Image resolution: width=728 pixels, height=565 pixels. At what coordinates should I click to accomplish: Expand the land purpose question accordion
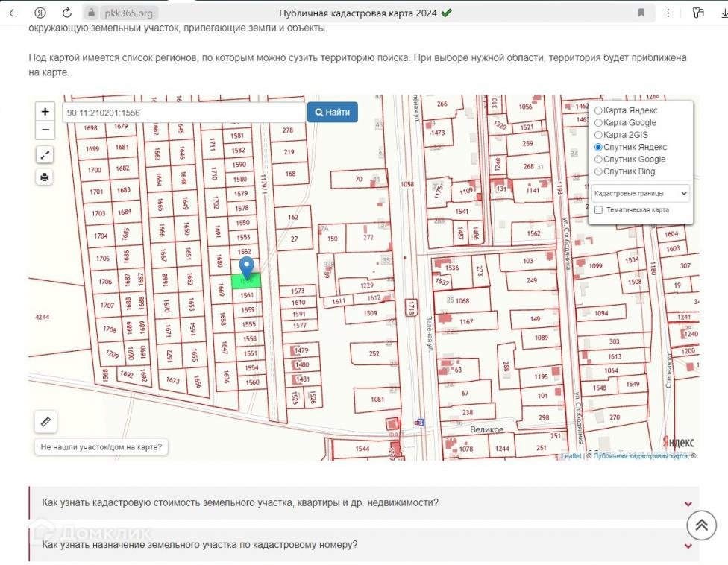pos(364,545)
